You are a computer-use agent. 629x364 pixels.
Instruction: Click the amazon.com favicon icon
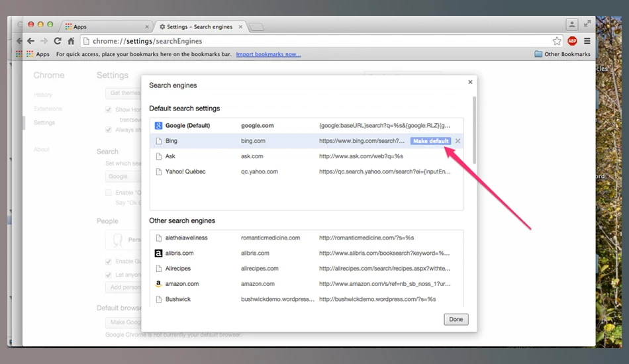[x=158, y=283]
